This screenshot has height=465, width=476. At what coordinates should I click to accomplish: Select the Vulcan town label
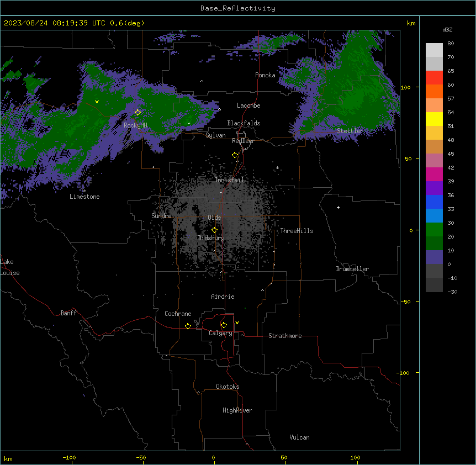click(299, 437)
